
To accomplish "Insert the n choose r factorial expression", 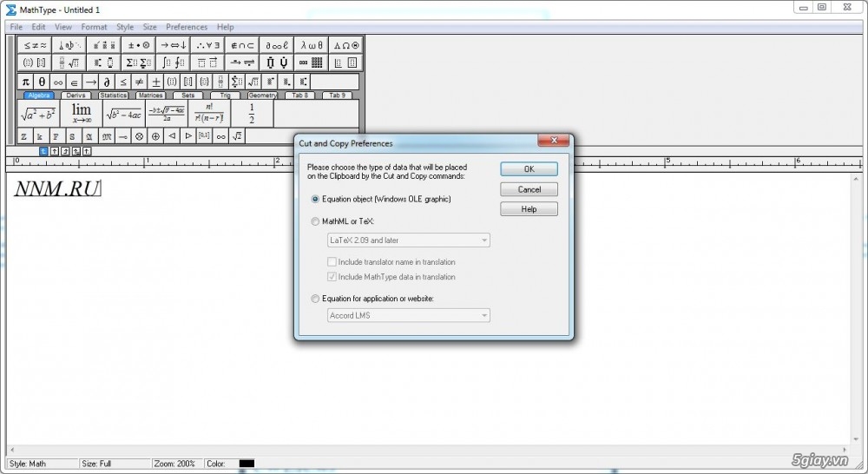I will (x=209, y=114).
